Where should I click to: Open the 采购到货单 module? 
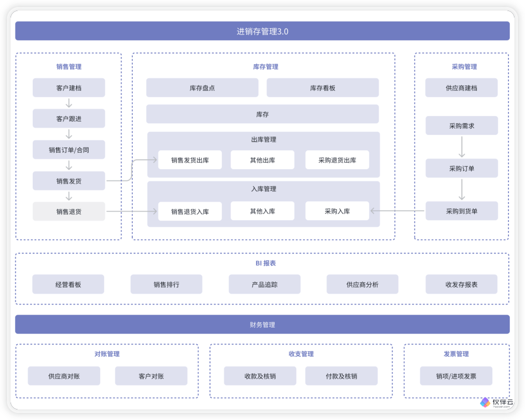point(462,211)
